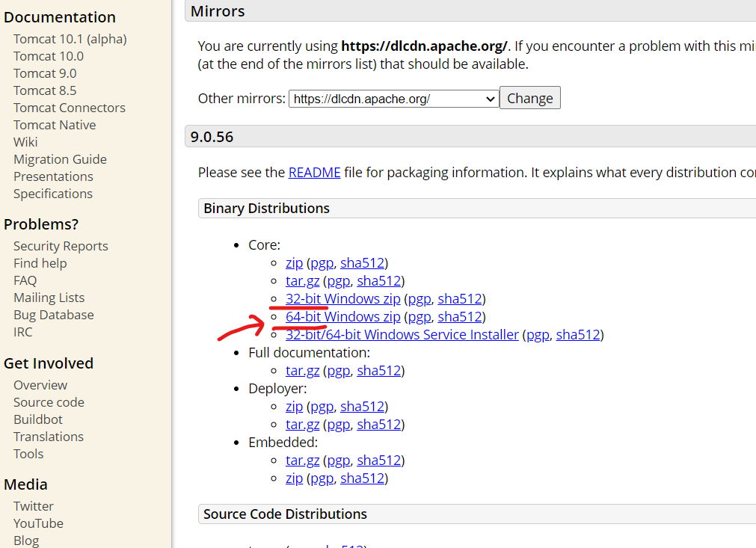Open the Tomcat 10.1 (alpha) documentation link
This screenshot has height=548, width=756.
pyautogui.click(x=70, y=39)
